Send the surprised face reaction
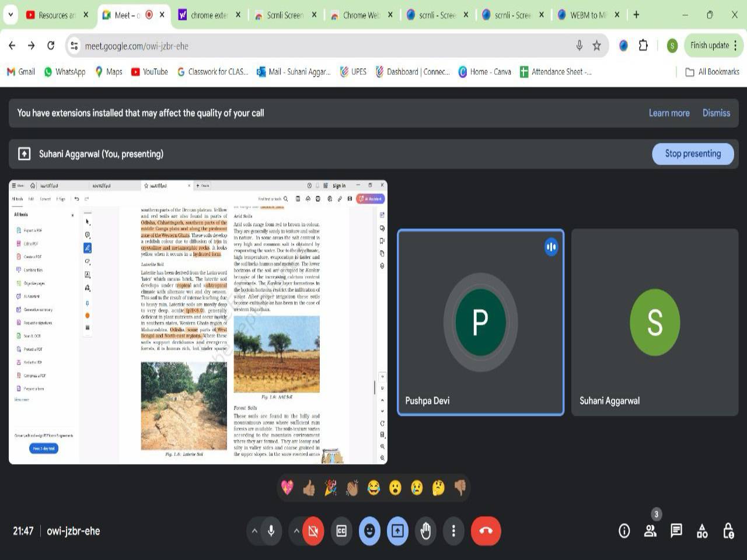Screen dimensions: 747x560 pyautogui.click(x=395, y=488)
